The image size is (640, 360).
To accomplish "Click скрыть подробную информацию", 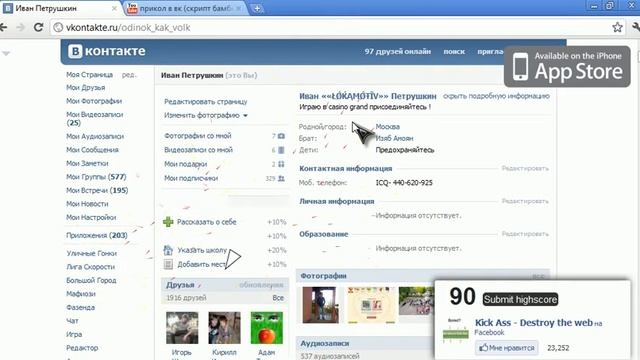I will click(496, 96).
